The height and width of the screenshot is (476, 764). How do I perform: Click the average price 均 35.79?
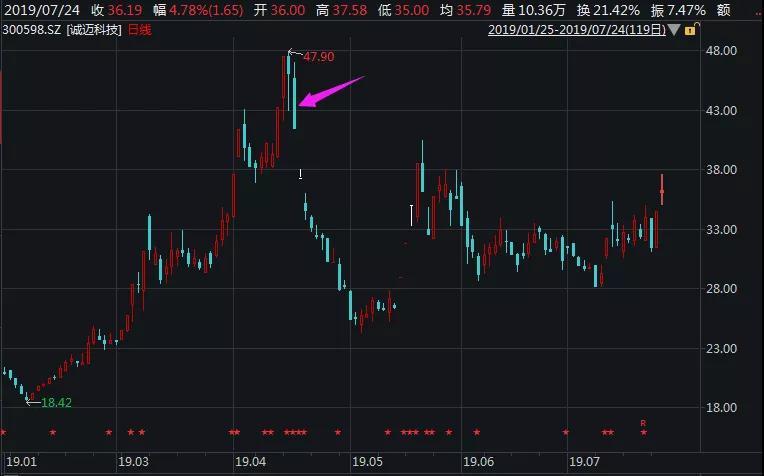(466, 10)
